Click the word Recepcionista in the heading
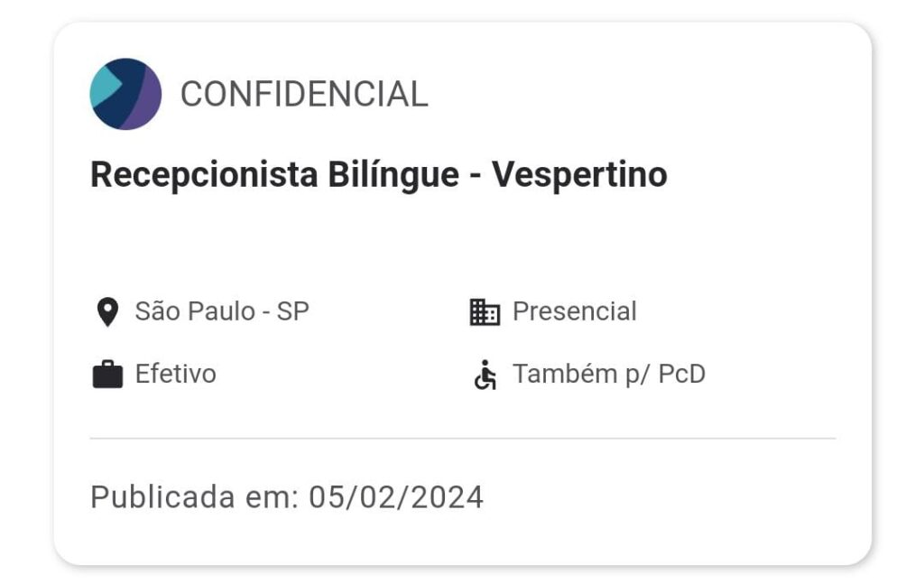Viewport: 924px width, 584px height. click(204, 175)
